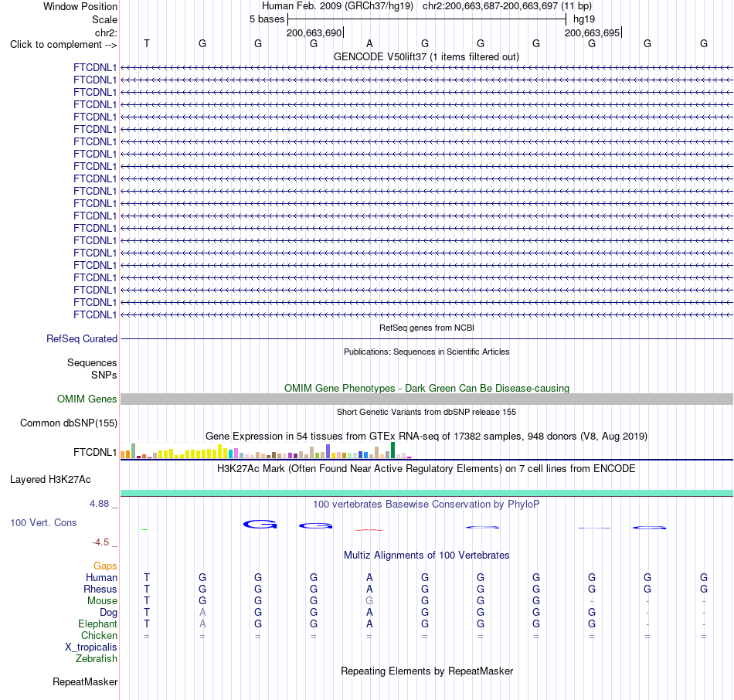Open 'Repeating Elements by RepeatMasker' title
Image resolution: width=734 pixels, height=700 pixels.
click(x=426, y=671)
